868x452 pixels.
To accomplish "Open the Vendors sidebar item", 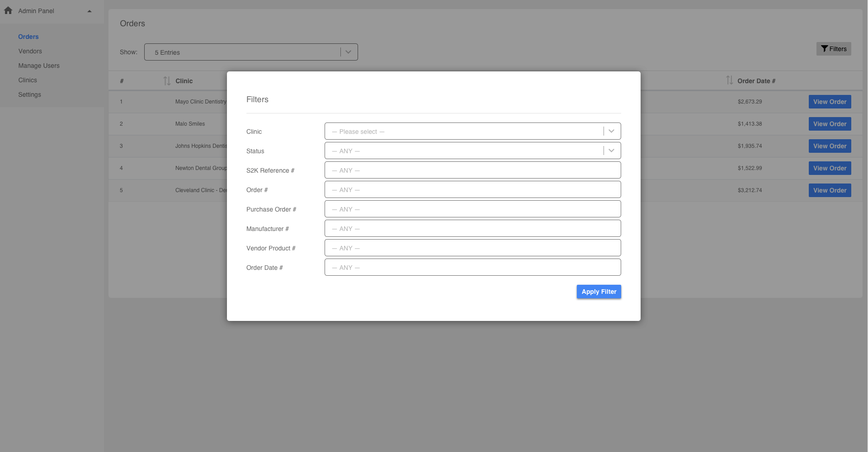I will 30,51.
